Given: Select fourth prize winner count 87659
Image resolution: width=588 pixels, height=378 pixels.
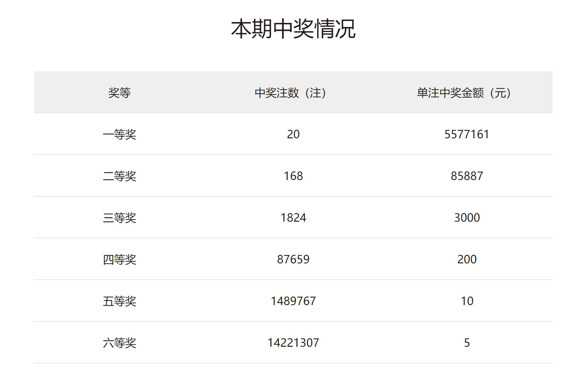Looking at the screenshot, I should [x=293, y=260].
